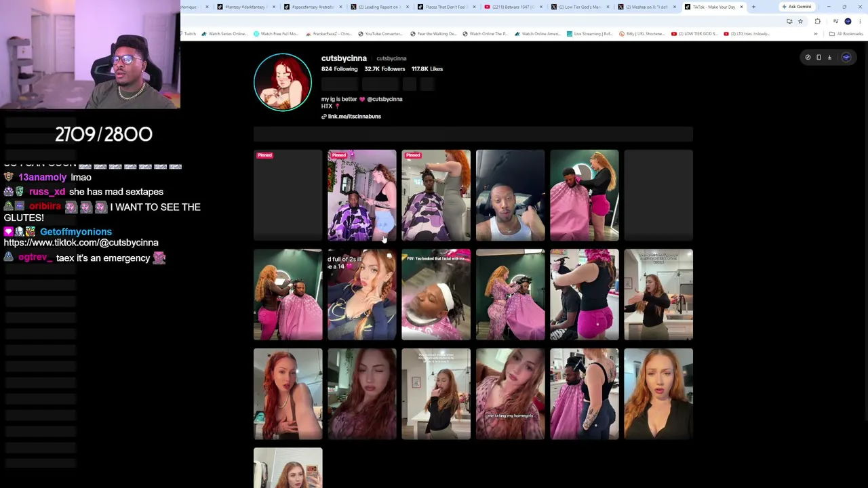Close the Batwara 1947 tab
Screen dimensions: 868x488
(540, 7)
